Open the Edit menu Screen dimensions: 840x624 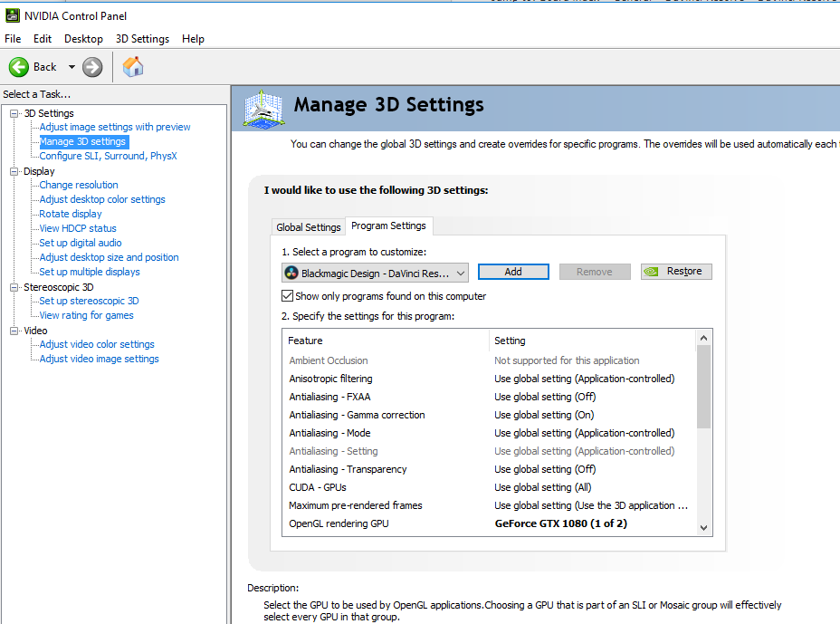[x=43, y=39]
